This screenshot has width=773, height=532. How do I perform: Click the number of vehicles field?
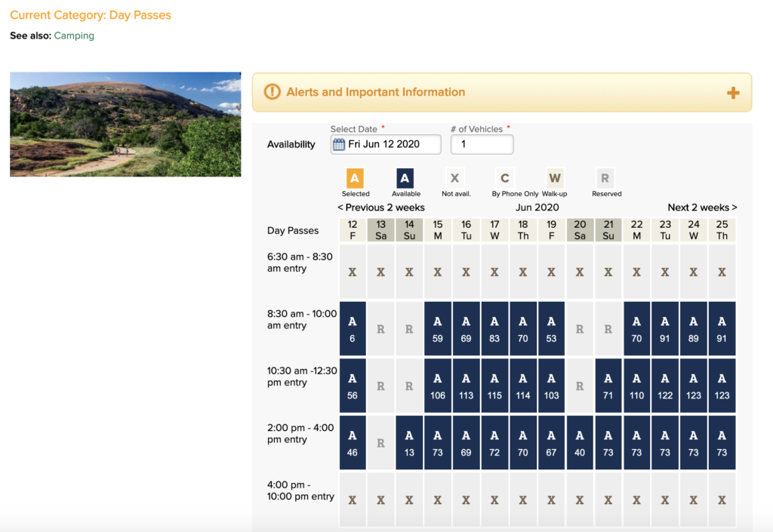(482, 144)
